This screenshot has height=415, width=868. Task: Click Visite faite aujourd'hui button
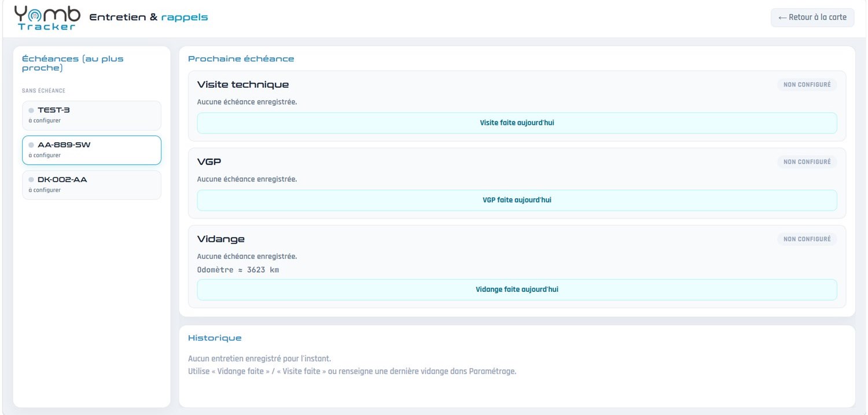point(517,123)
